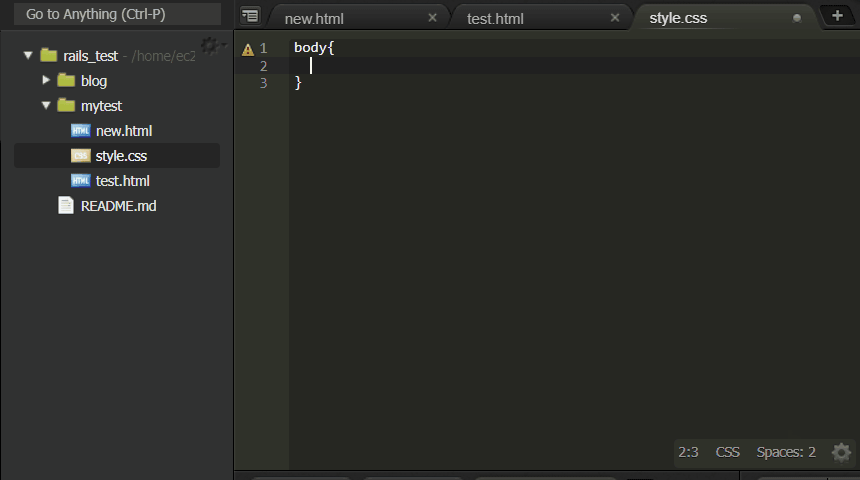Click line number 3 in the gutter
Screen dimensions: 860x480
[x=264, y=83]
